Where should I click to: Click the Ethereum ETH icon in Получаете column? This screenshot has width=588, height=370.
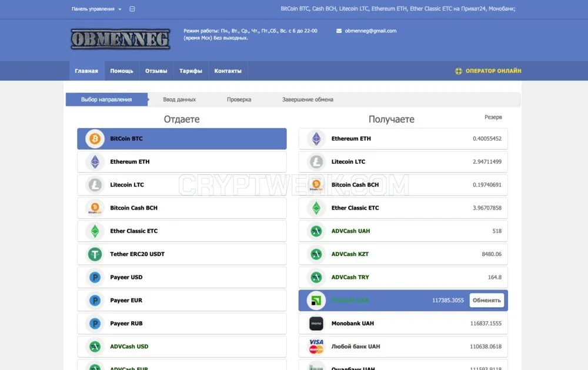[x=316, y=139]
